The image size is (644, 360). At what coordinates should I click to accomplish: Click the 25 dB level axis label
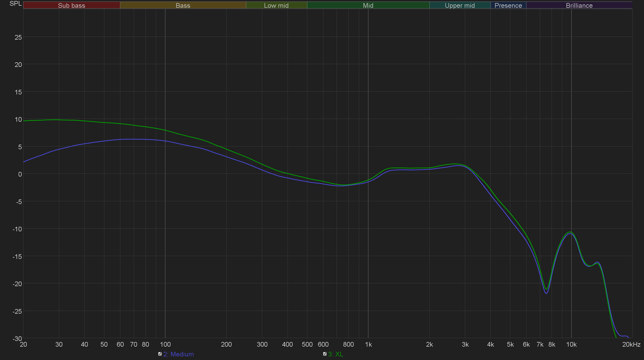[18, 37]
